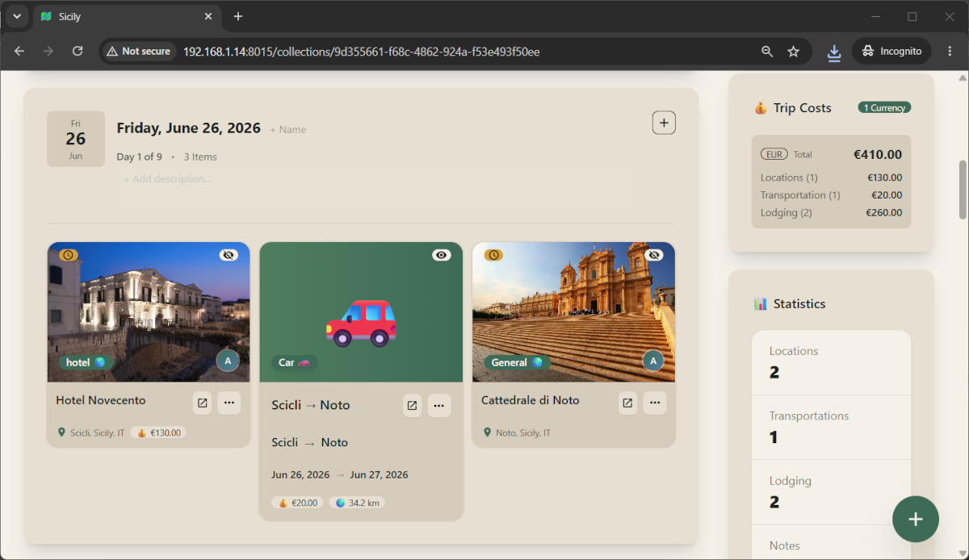Screen dimensions: 969x560
Task: Click the zoom magnifier icon in address bar
Action: 767,52
